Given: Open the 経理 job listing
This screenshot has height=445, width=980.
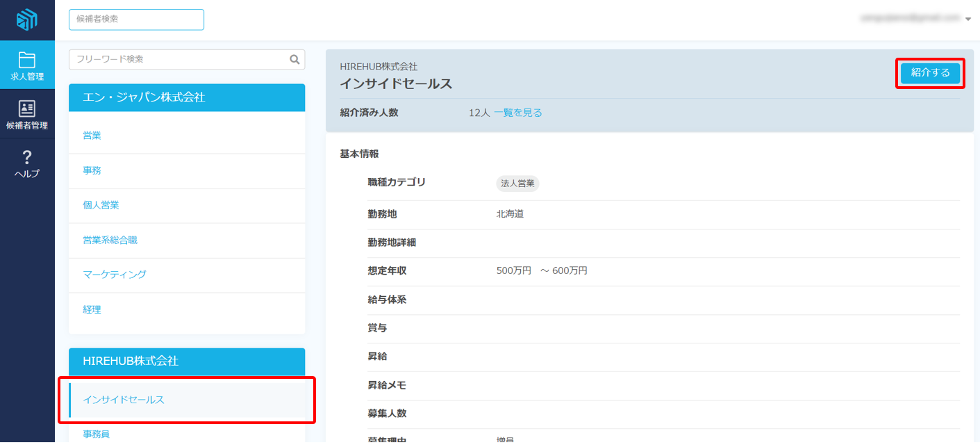Looking at the screenshot, I should pos(92,309).
